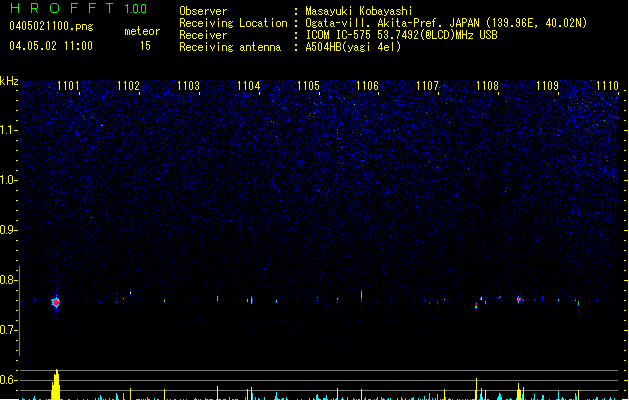Click the 1108 time axis label
Viewport: 629px width, 400px height.
487,86
